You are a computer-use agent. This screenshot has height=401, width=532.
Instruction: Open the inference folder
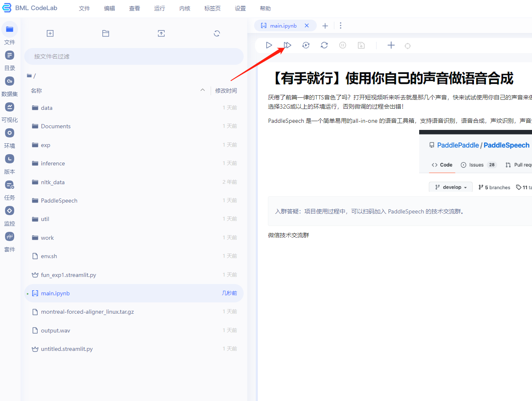click(x=134, y=163)
